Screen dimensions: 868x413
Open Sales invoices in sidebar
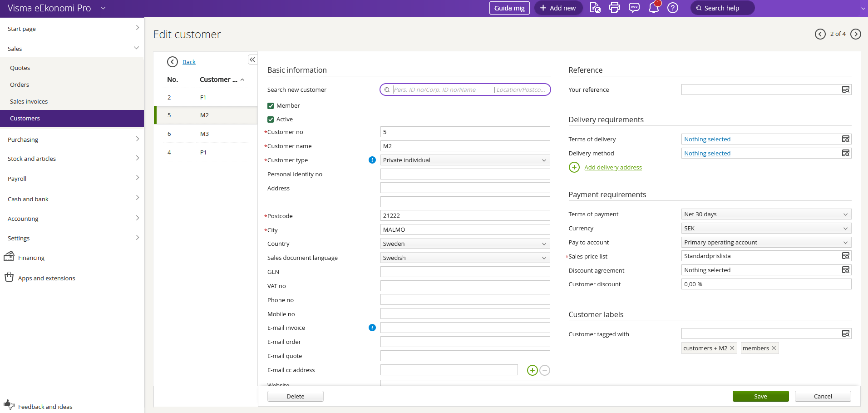(x=29, y=101)
